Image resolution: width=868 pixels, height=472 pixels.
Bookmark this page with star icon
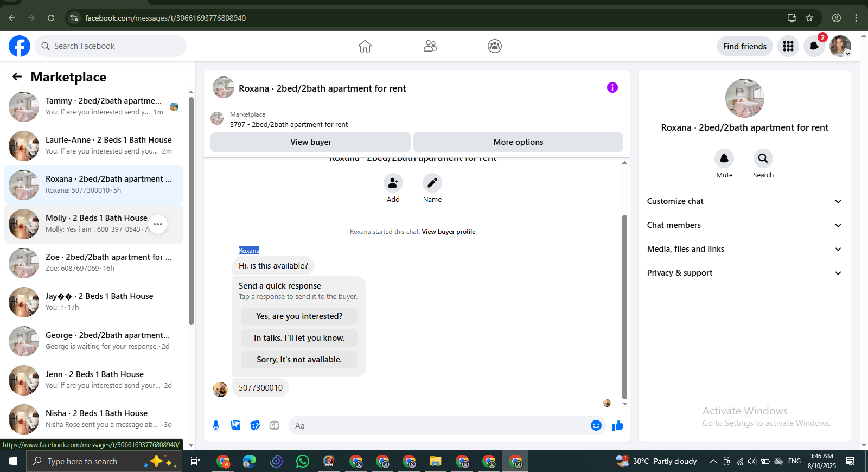click(809, 18)
